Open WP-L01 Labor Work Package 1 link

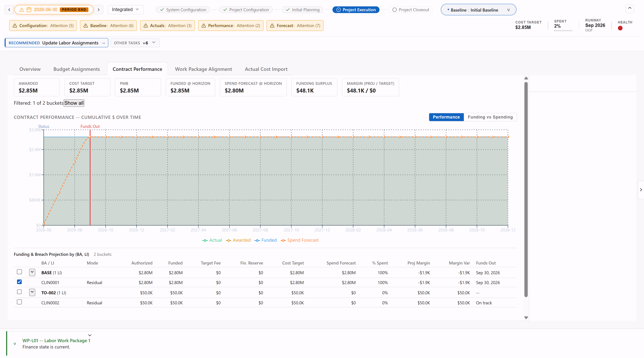point(56,340)
